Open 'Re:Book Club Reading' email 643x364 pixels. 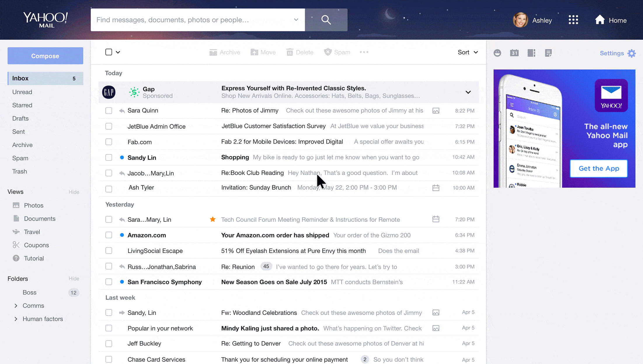tap(289, 173)
